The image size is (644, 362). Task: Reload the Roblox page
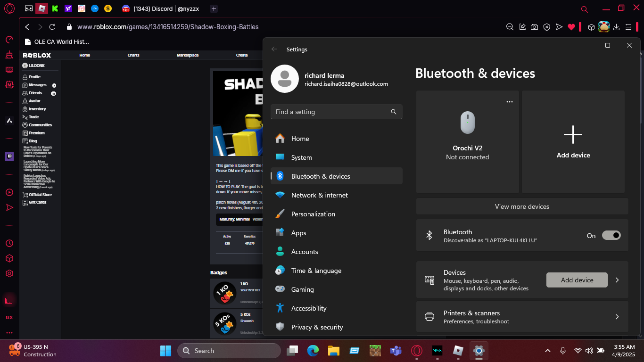(52, 27)
